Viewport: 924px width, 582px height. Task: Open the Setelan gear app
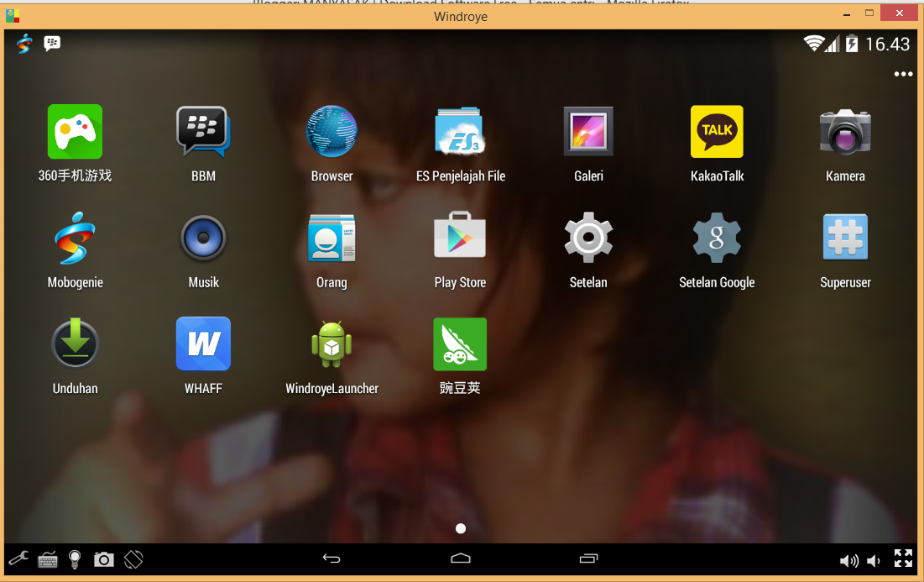pos(588,238)
